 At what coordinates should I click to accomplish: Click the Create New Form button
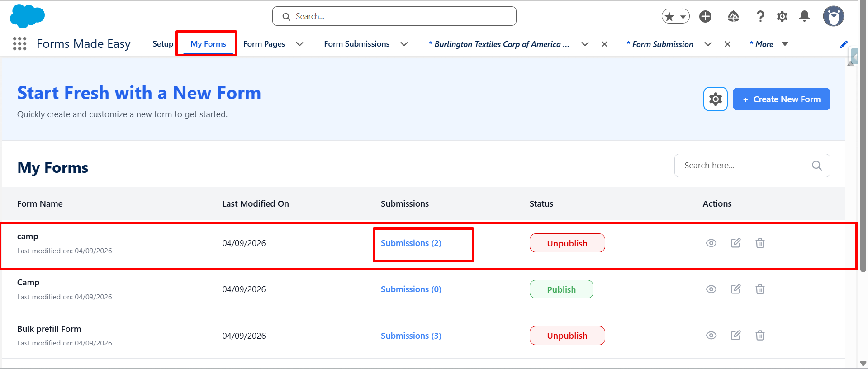[781, 99]
